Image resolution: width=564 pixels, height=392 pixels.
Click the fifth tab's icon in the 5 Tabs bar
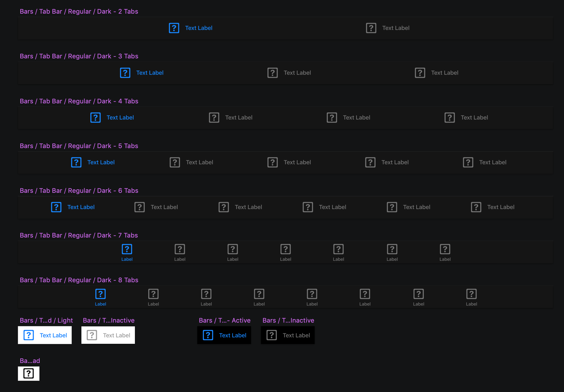(468, 162)
